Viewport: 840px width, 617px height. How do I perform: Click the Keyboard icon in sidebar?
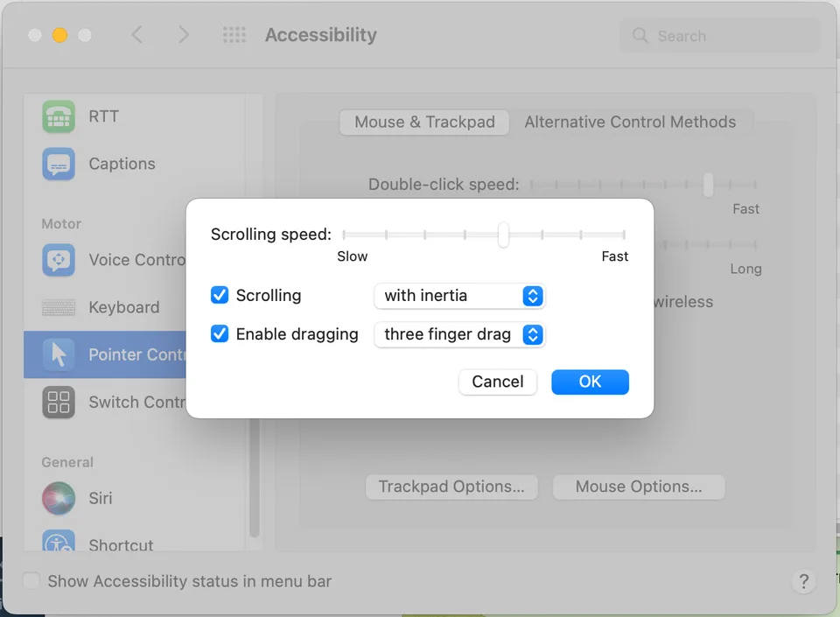pos(59,307)
